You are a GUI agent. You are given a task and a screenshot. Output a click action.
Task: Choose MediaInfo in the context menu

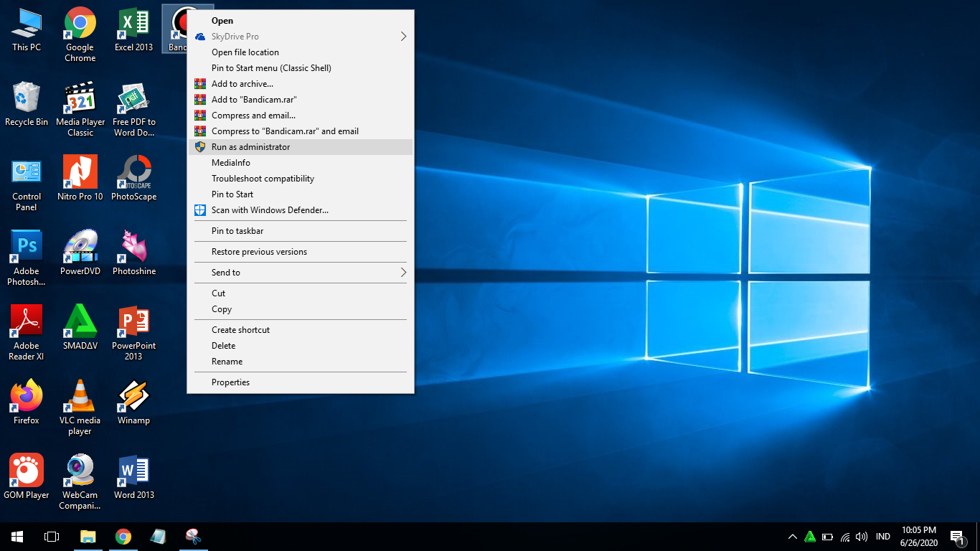click(x=301, y=163)
